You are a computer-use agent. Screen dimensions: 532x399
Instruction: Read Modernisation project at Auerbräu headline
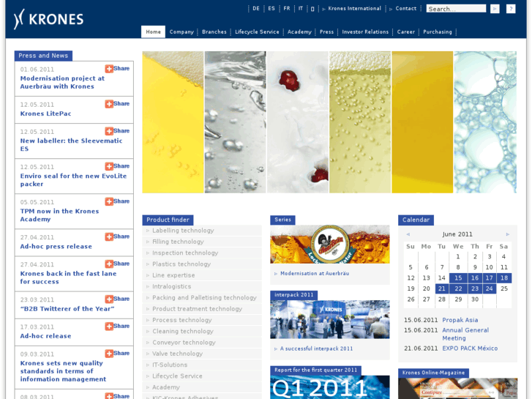(62, 83)
